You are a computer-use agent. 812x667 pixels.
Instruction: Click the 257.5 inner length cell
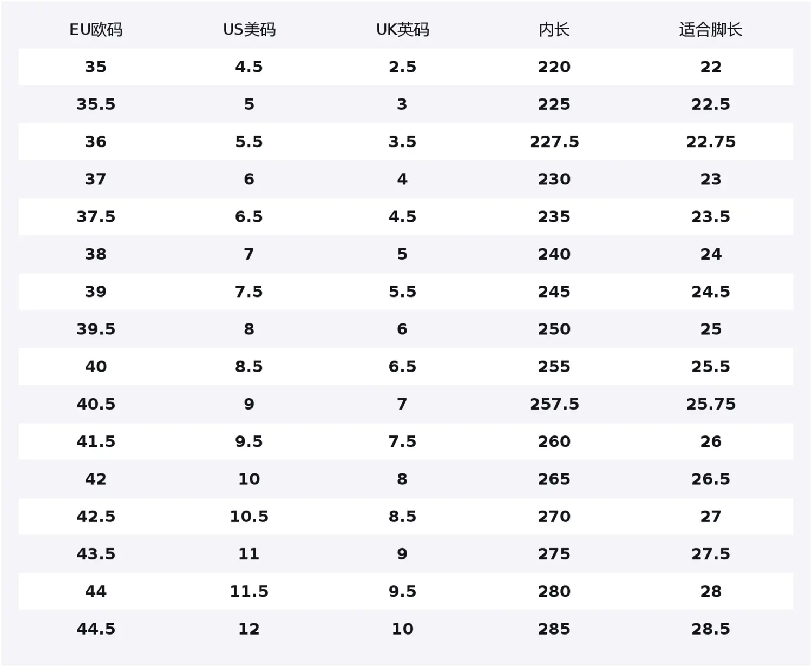[554, 404]
